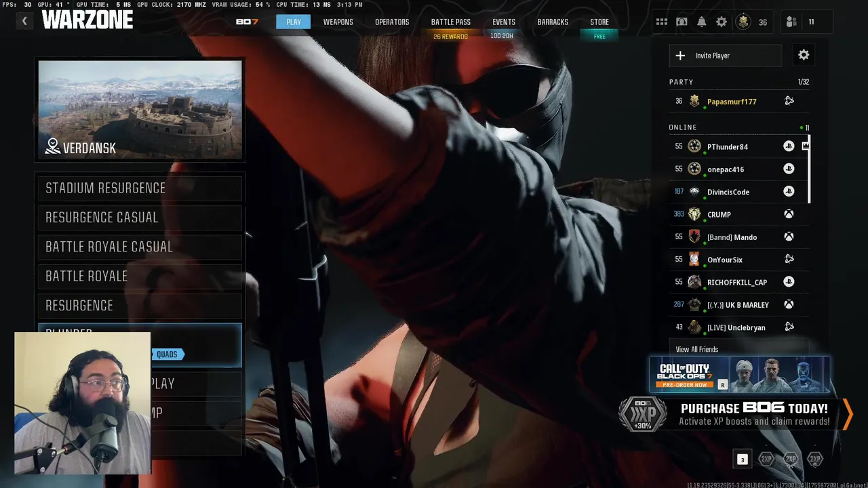The image size is (868, 488).
Task: Click the rank emblem next to CRUMP
Action: point(694,214)
